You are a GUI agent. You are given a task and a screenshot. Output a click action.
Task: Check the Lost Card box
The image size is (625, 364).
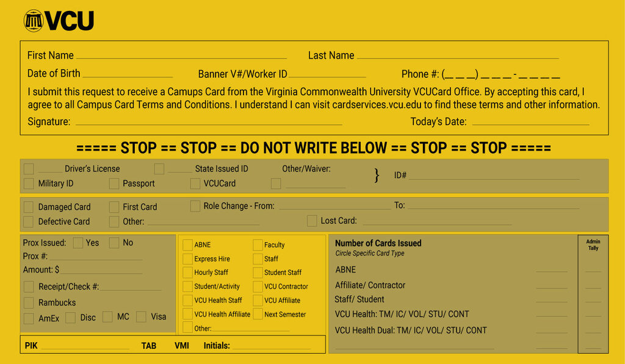(x=312, y=221)
